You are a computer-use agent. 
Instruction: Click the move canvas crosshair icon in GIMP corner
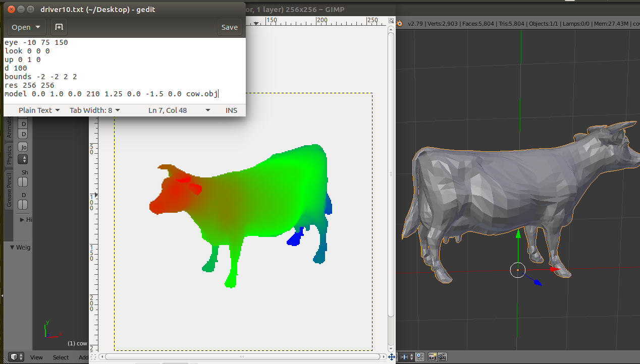click(392, 357)
